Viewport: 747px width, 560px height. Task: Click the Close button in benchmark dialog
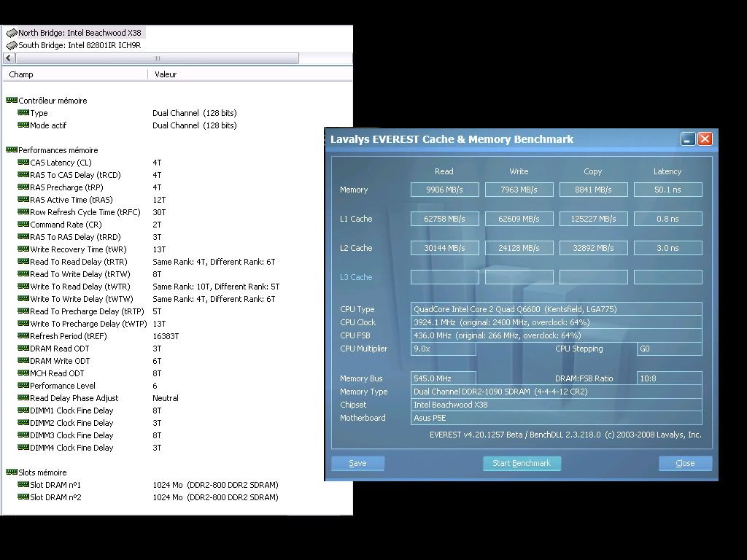[685, 463]
